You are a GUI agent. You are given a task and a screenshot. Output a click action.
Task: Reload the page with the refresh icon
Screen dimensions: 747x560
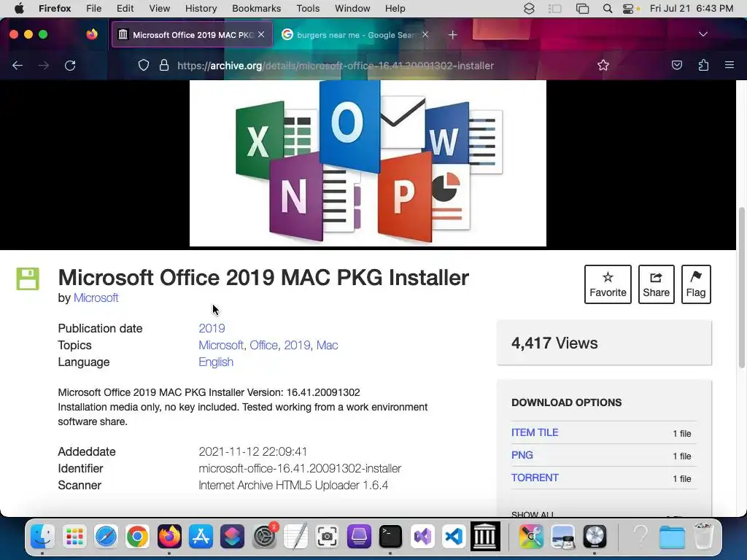click(70, 65)
